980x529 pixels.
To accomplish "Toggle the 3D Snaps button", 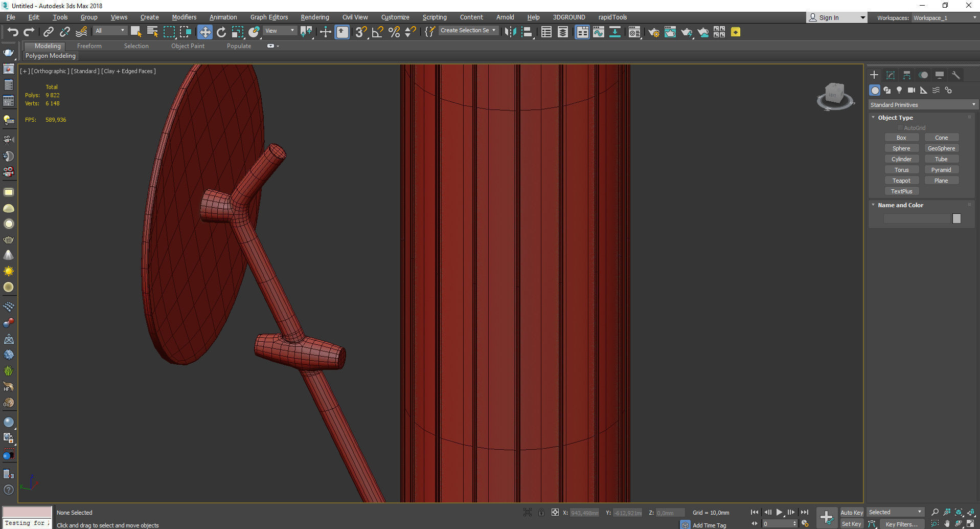I will [x=360, y=32].
